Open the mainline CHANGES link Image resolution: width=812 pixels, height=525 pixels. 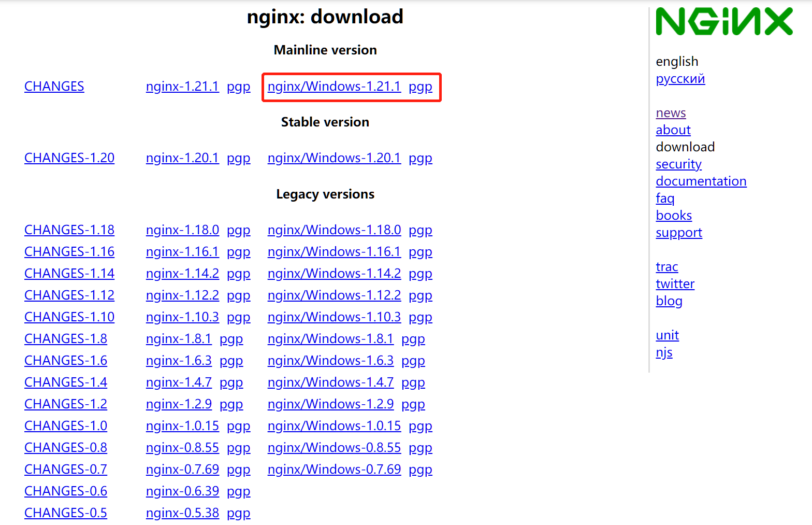[54, 87]
